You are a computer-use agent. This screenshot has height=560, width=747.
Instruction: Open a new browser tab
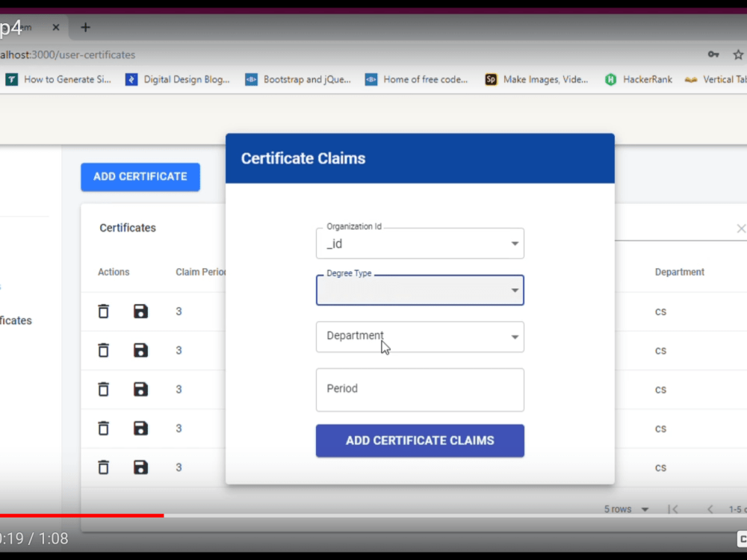click(85, 28)
